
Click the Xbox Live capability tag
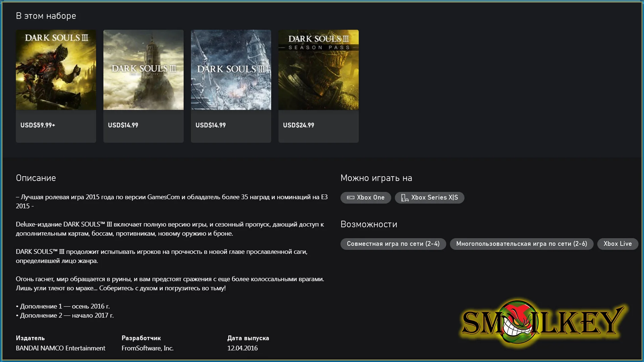tap(618, 244)
